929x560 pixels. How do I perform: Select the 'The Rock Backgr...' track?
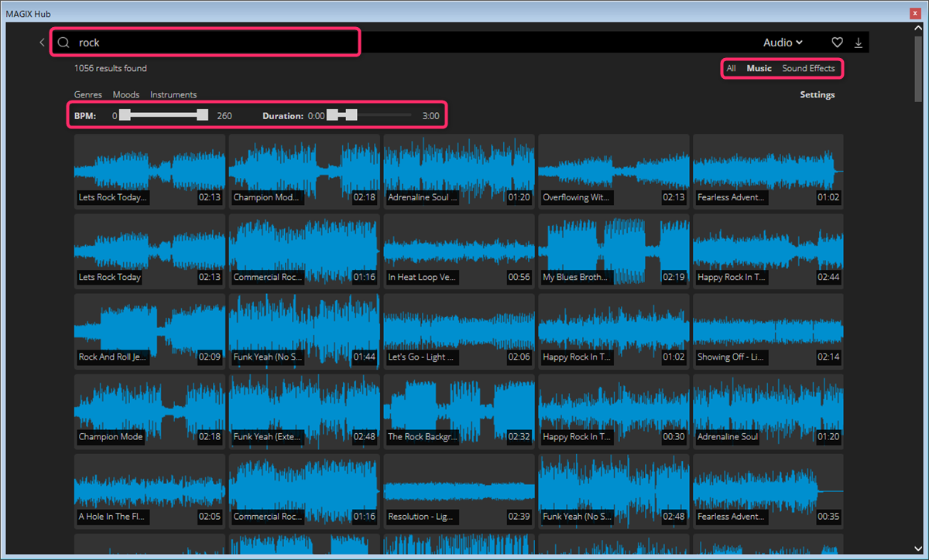pyautogui.click(x=459, y=411)
